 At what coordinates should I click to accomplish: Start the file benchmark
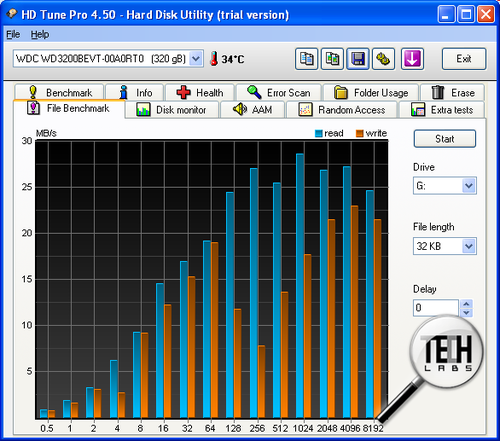pyautogui.click(x=445, y=139)
